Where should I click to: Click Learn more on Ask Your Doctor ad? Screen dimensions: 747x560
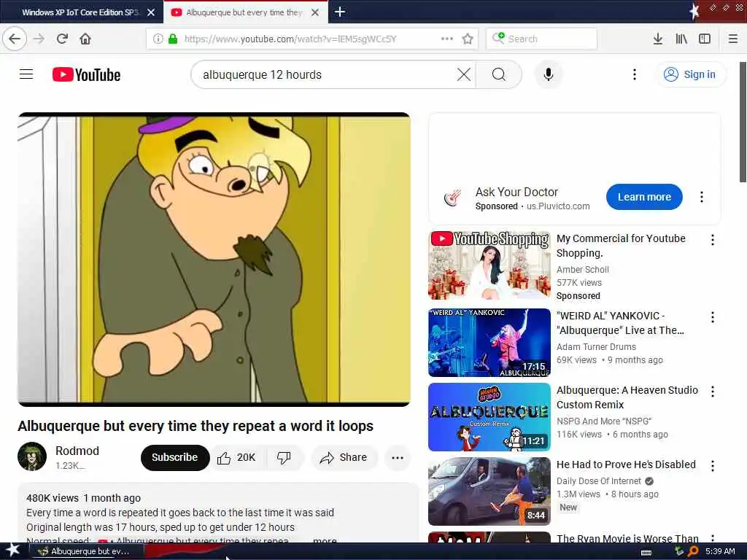coord(644,197)
